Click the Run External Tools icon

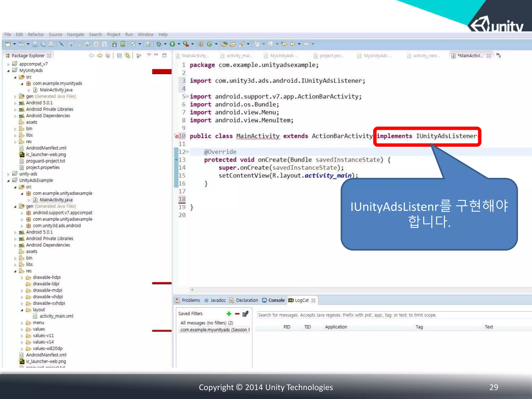[x=186, y=44]
